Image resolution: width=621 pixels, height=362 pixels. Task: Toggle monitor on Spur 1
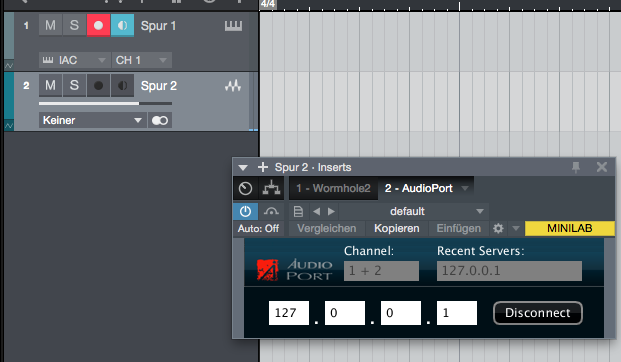122,25
